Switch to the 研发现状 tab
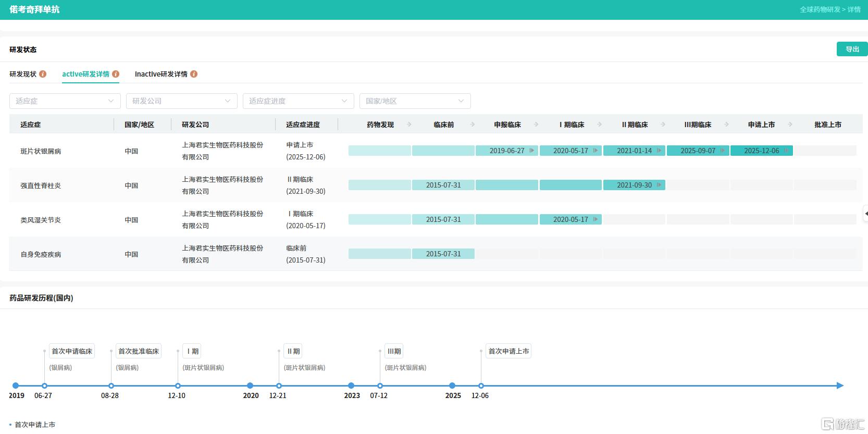 23,74
